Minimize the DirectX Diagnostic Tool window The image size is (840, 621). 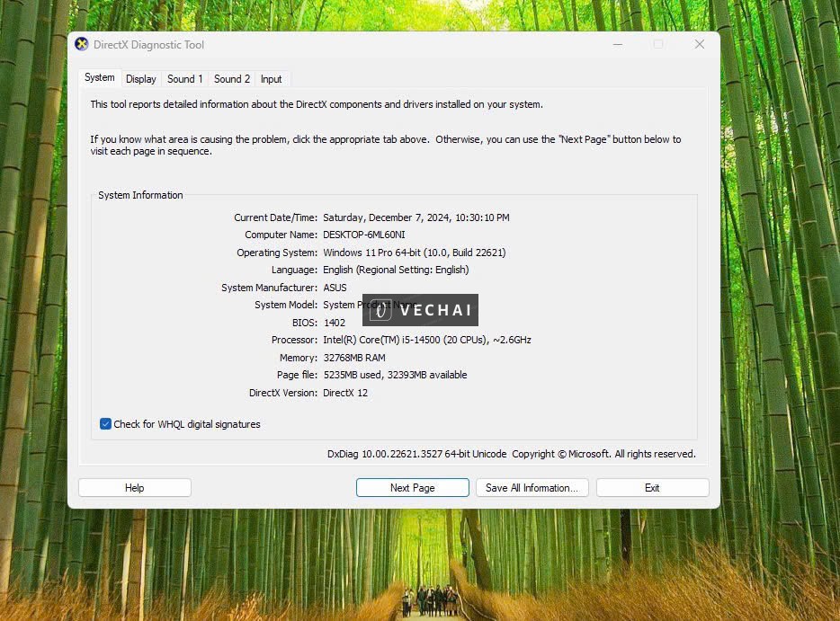[x=617, y=45]
